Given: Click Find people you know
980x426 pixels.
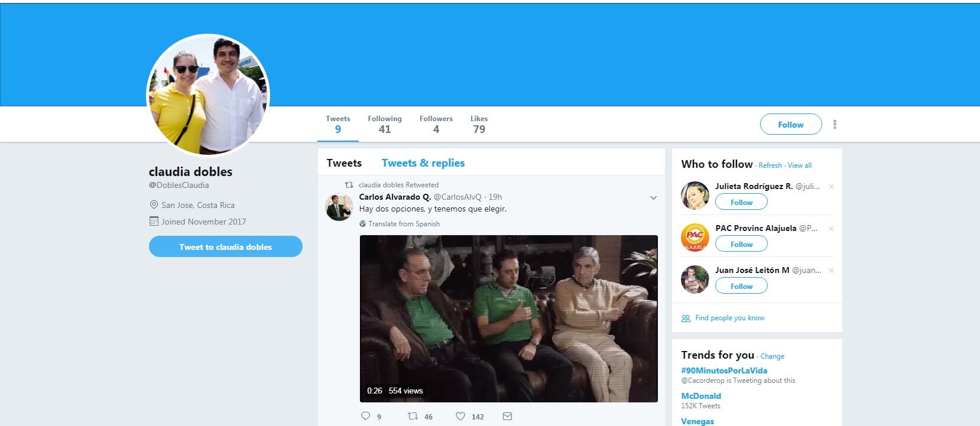Looking at the screenshot, I should (x=729, y=318).
